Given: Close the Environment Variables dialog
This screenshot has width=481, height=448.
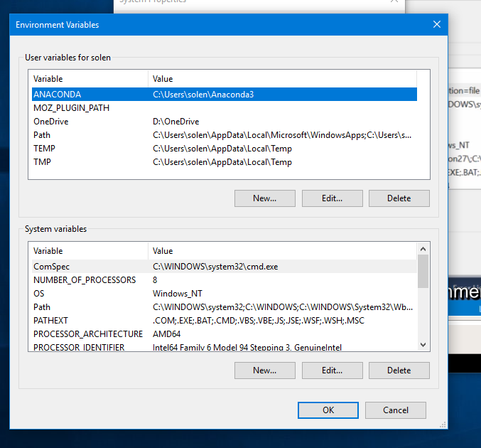Looking at the screenshot, I should [437, 24].
